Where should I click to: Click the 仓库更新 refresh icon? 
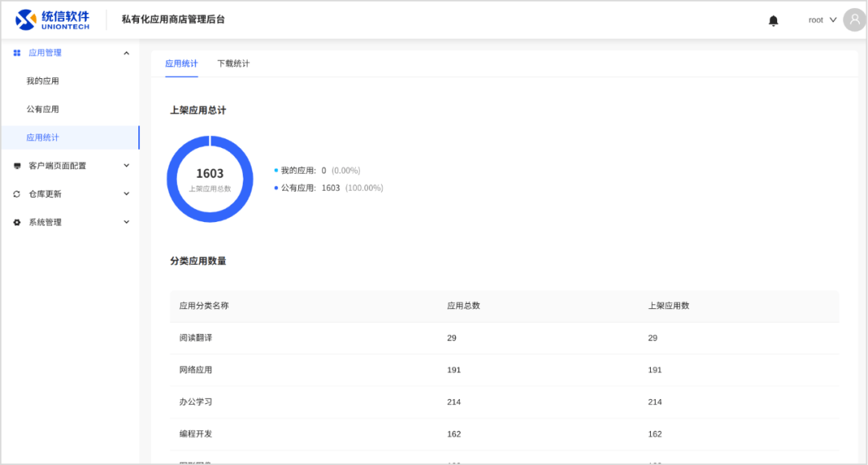[17, 194]
